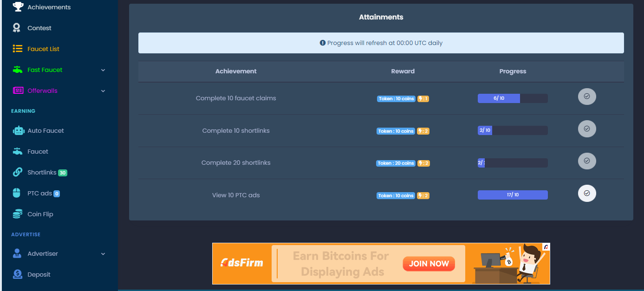Screen dimensions: 644x291
Task: Click the PTC ads mouse icon
Action: click(x=17, y=193)
